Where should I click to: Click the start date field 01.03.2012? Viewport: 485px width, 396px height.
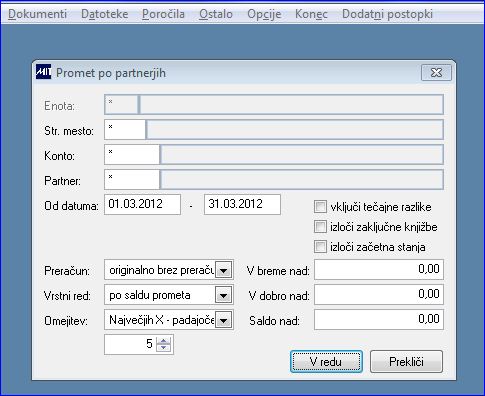[x=142, y=205]
